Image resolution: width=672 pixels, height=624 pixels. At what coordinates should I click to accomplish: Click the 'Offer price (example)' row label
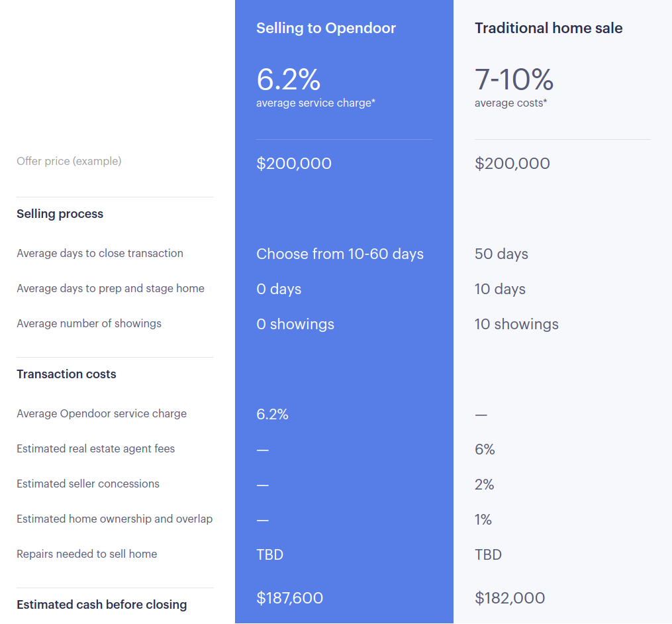69,161
